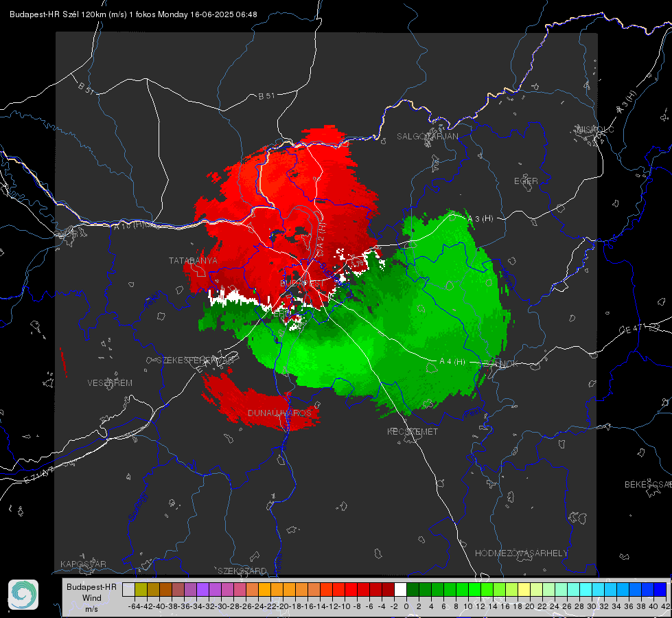Click the HÓDMEZŐVÁSÁRHELY city label
Image resolution: width=672 pixels, height=618 pixels.
(521, 553)
